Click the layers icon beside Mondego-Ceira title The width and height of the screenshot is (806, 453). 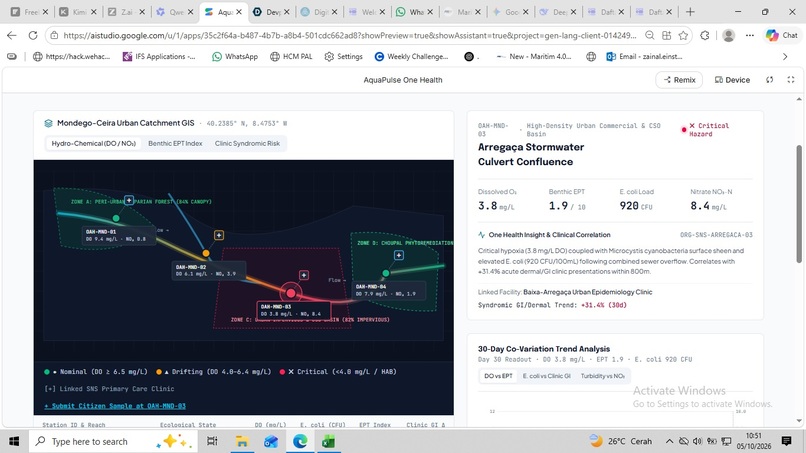pyautogui.click(x=48, y=123)
